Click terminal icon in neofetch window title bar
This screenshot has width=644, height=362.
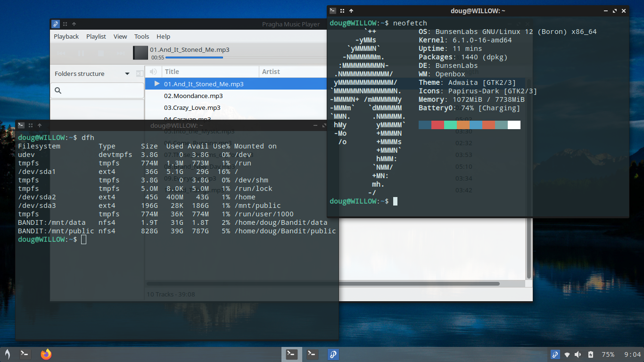point(333,10)
